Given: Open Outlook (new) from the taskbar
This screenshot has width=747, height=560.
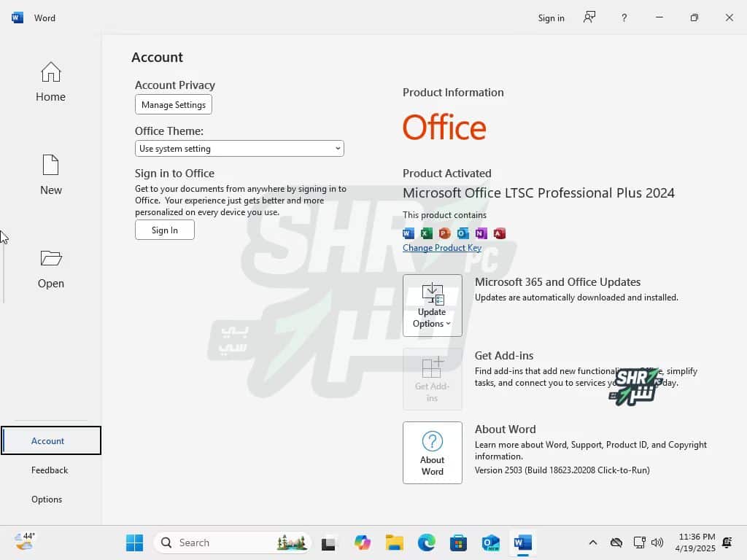Looking at the screenshot, I should coord(490,542).
